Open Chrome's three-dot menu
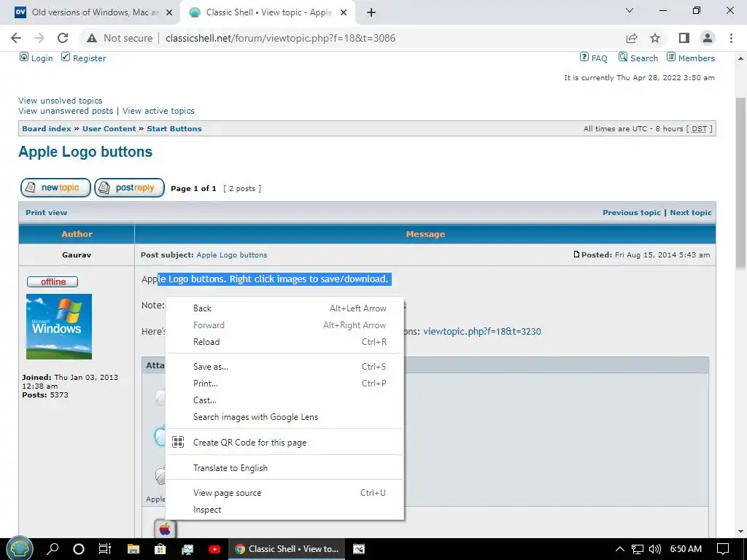 731,38
